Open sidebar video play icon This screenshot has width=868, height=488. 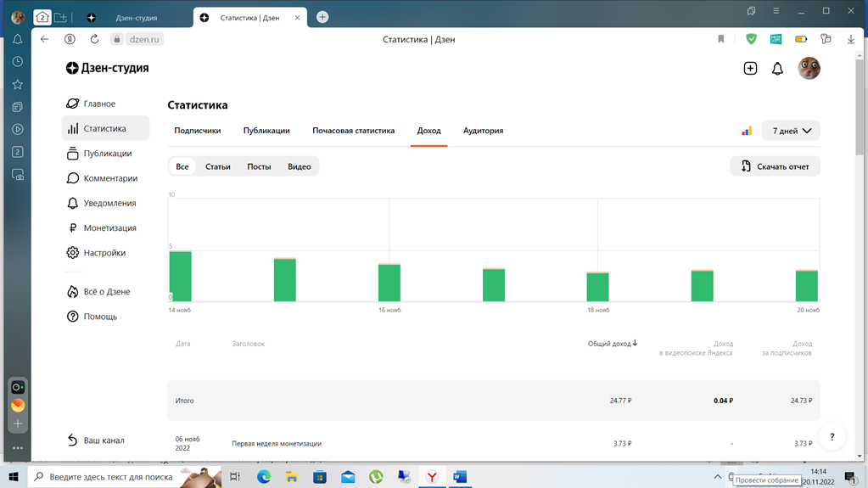point(18,129)
